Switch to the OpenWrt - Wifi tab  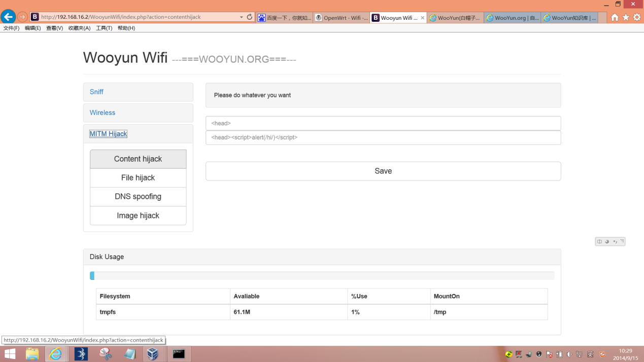342,18
